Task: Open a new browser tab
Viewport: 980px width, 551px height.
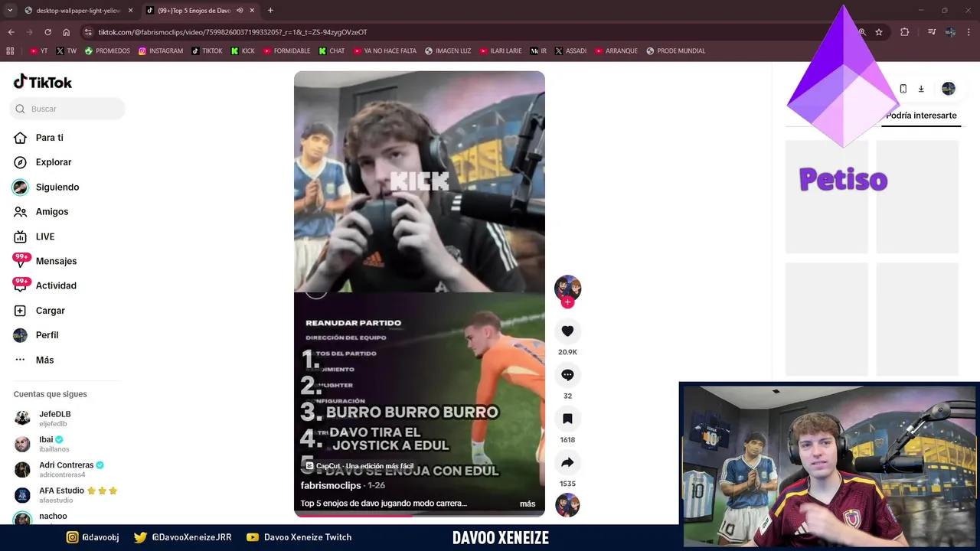Action: pyautogui.click(x=270, y=11)
